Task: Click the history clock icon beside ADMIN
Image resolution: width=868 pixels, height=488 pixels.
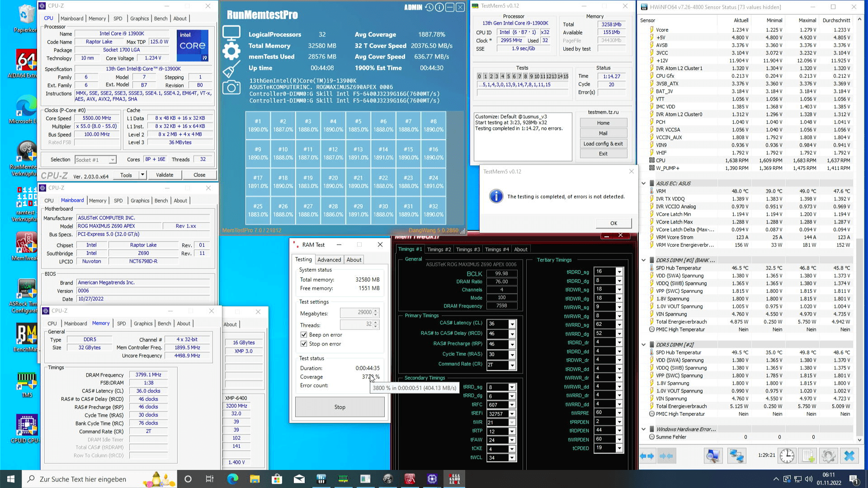Action: coord(429,7)
